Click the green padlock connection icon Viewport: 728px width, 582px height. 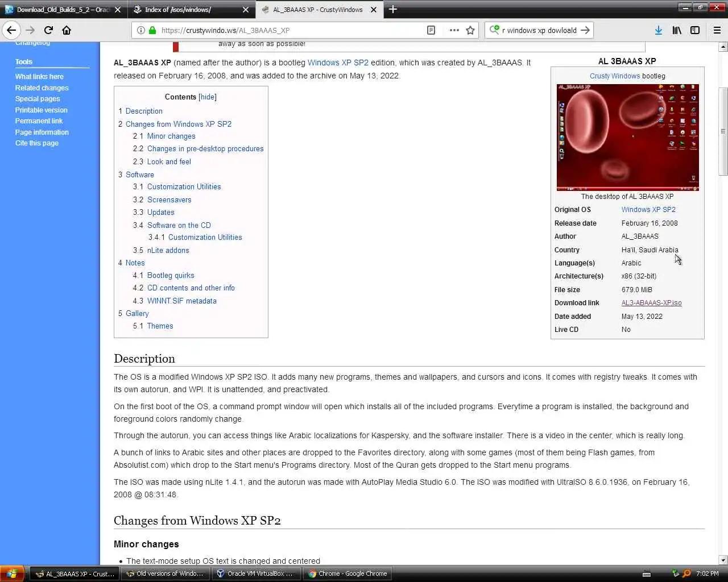click(152, 30)
